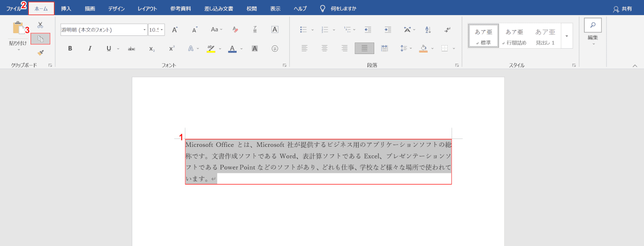
Task: Open Paragraph dialog launcher
Action: [457, 65]
